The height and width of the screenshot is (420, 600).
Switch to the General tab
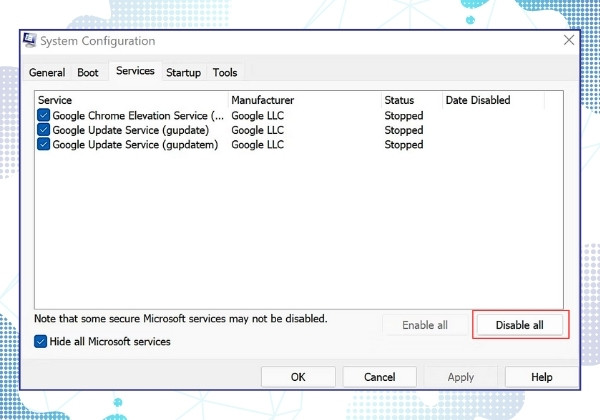coord(47,72)
